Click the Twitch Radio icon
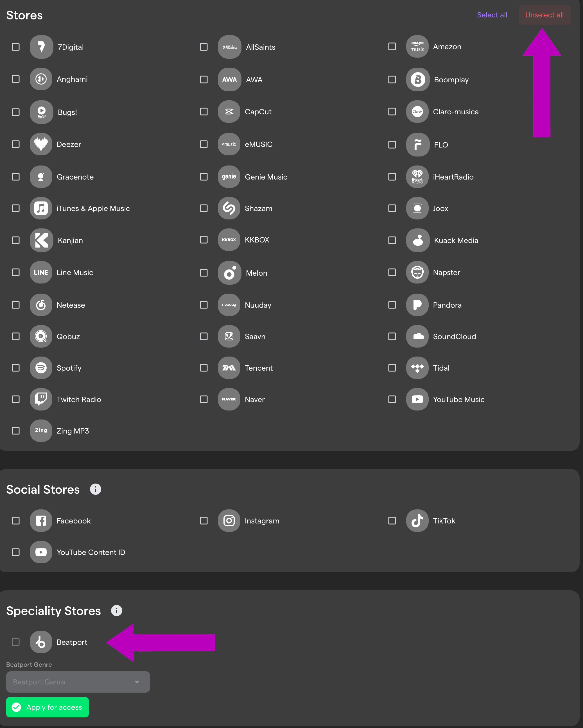The image size is (583, 728). point(41,399)
